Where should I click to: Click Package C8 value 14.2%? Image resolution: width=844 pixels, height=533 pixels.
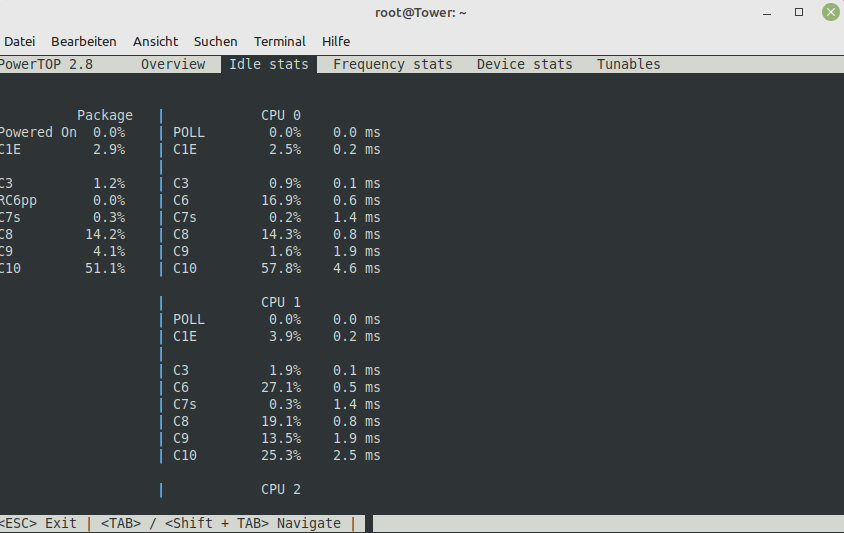105,234
